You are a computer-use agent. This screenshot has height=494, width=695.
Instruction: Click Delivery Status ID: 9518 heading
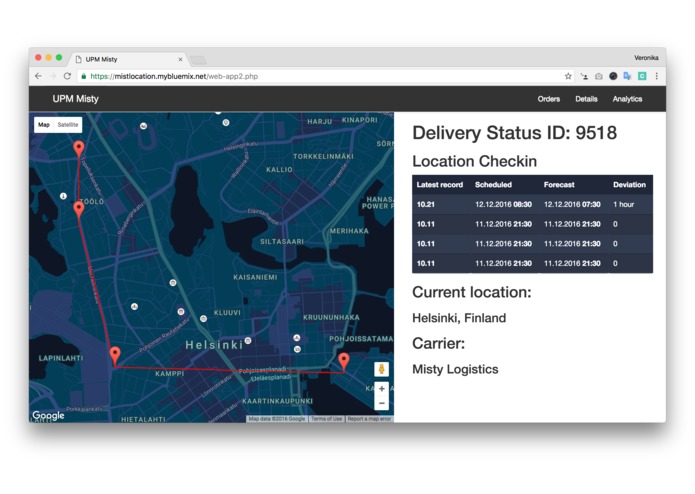pyautogui.click(x=514, y=133)
